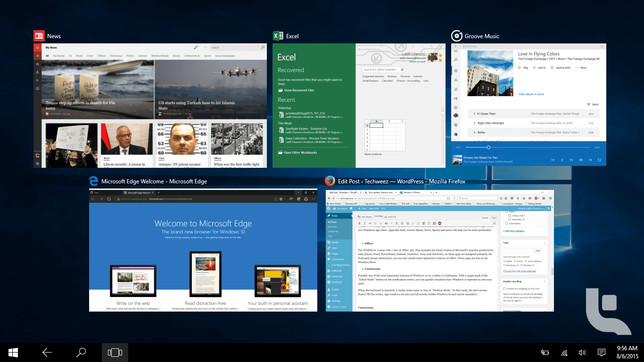This screenshot has height=362, width=644.
Task: Click Play for Love In Flying Colors album
Action: (523, 68)
